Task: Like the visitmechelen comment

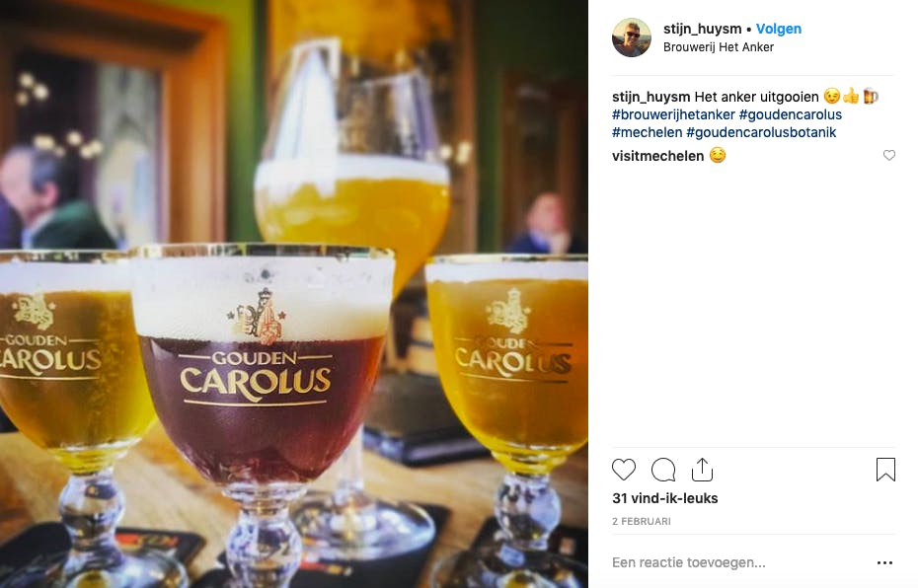Action: pos(888,155)
